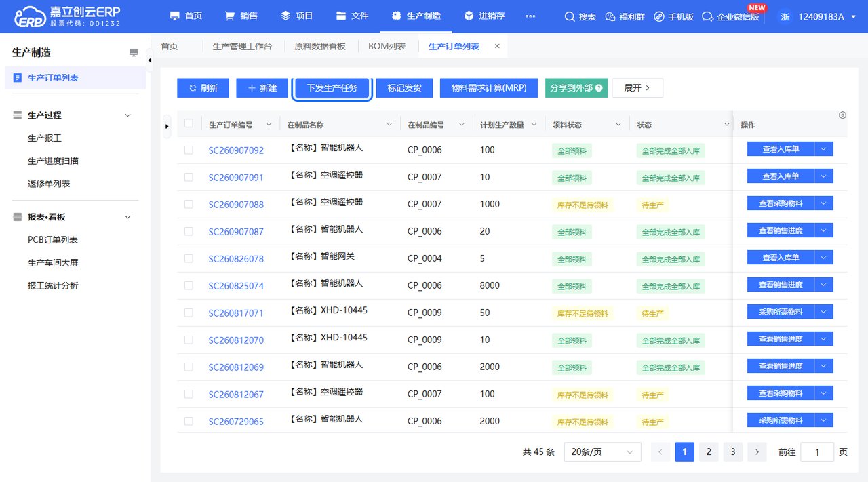868x482 pixels.
Task: Open the 福利群 icon
Action: 625,16
